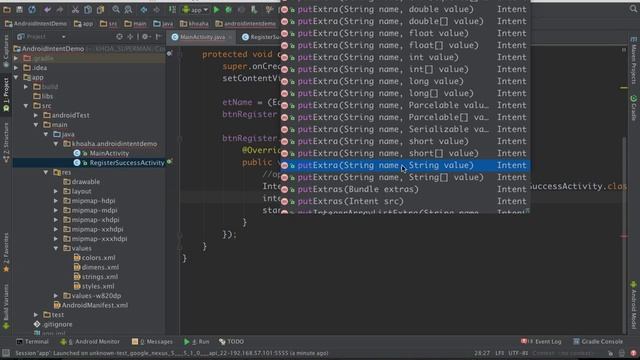Switch to the RegisterSuccessActivity editor tab
Screen dimensions: 640x360
tap(260, 37)
